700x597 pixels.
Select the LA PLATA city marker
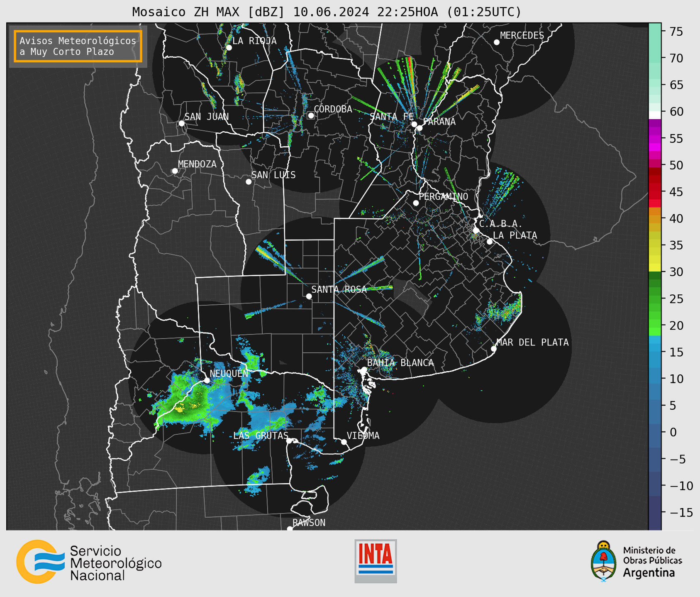(x=490, y=242)
